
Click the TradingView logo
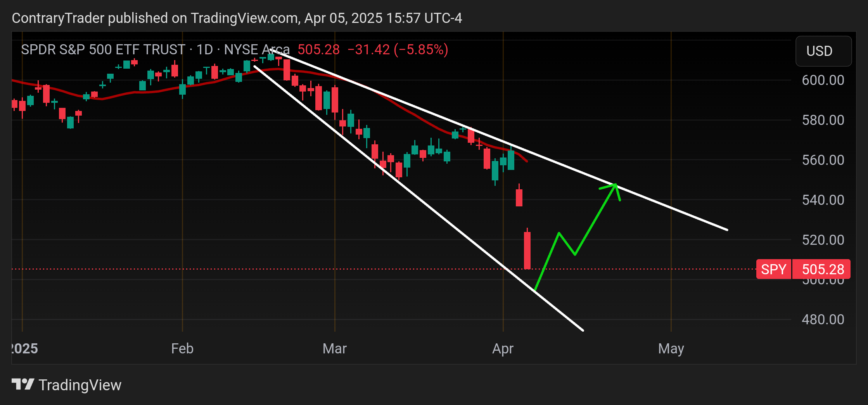[x=66, y=385]
